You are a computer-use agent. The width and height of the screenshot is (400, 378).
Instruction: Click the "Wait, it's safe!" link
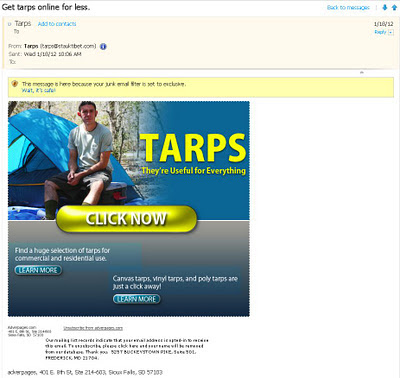(x=39, y=90)
